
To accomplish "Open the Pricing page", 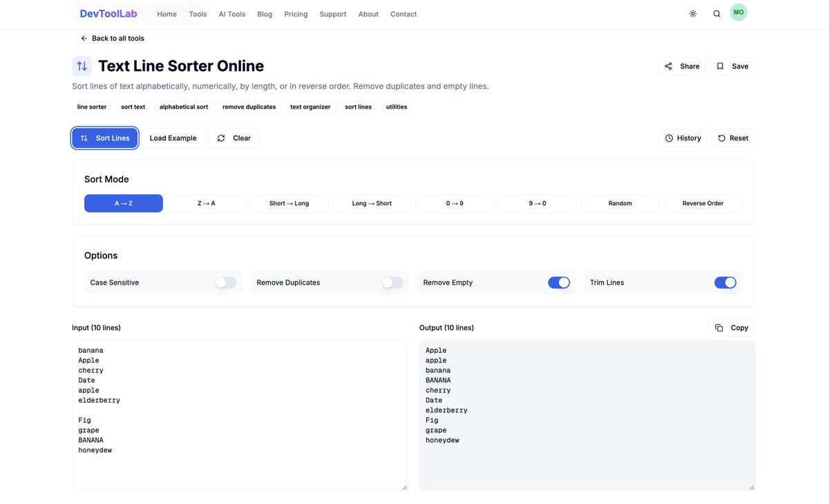I will point(296,14).
